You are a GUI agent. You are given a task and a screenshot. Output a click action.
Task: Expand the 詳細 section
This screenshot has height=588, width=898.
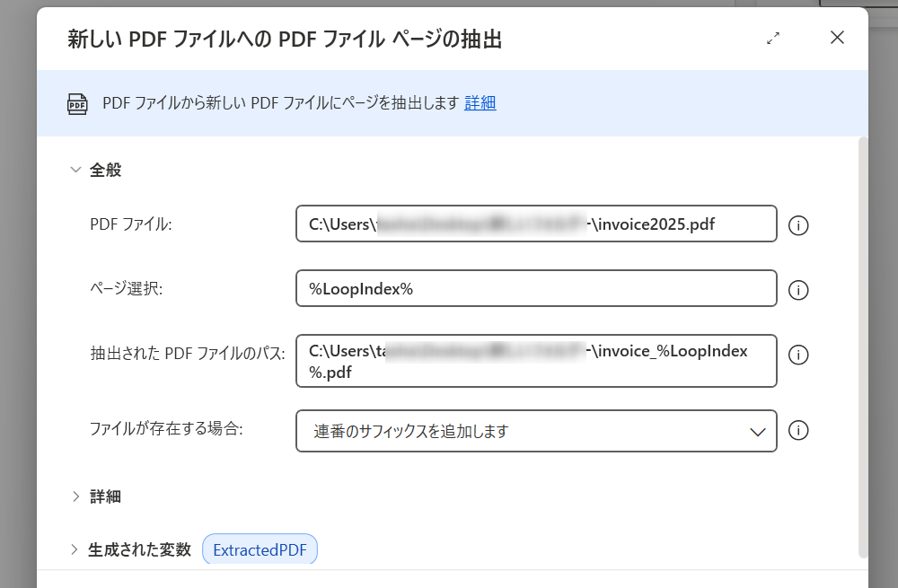76,496
